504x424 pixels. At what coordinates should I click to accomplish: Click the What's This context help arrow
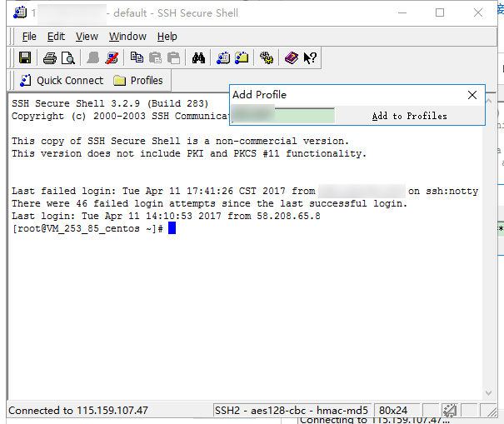(310, 58)
